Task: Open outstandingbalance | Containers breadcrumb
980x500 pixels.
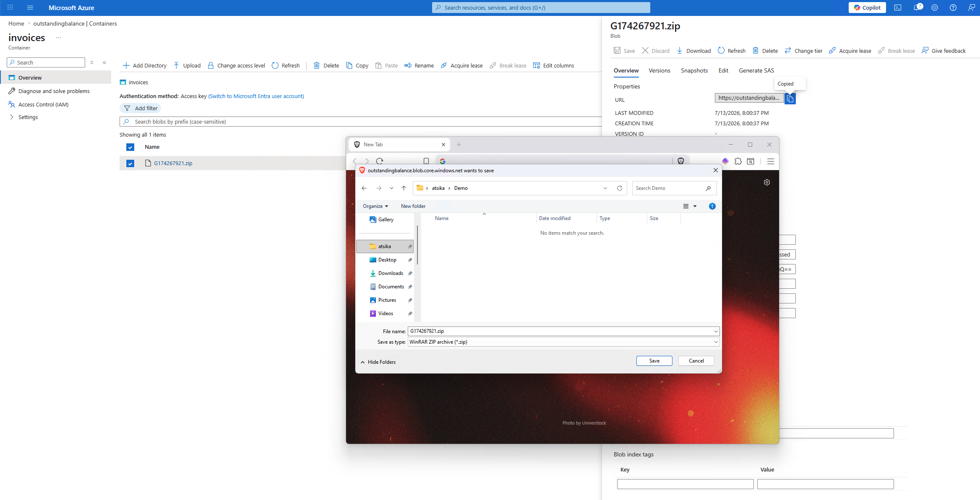Action: coord(75,23)
